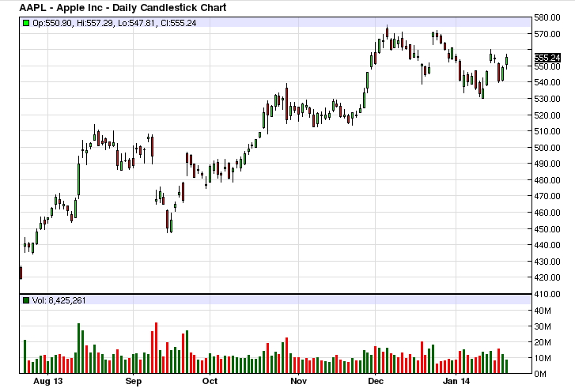Click the 'Aug 13' date axis label
Screen dimensions: 575x392
pyautogui.click(x=48, y=382)
